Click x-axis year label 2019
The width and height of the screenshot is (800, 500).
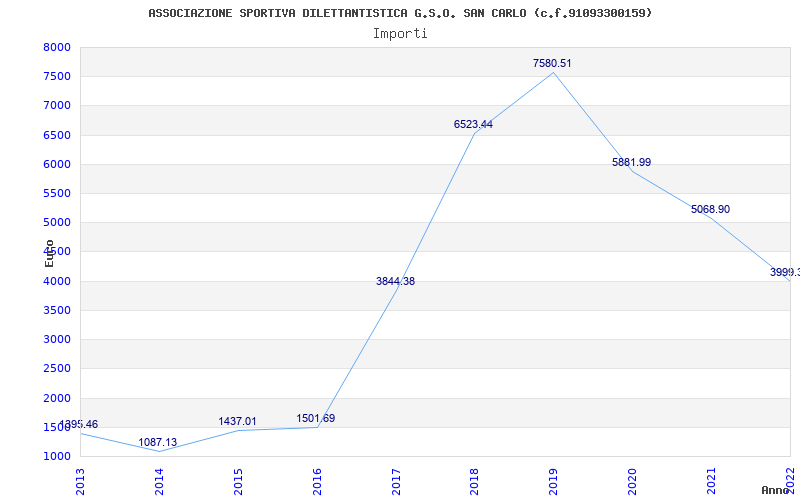[x=554, y=482]
